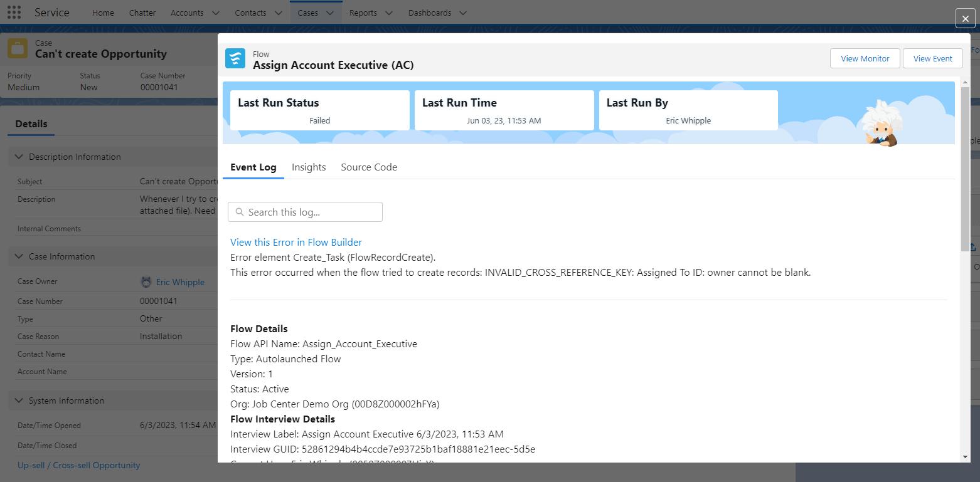
Task: Click the Error element Create_Task line
Action: point(333,258)
